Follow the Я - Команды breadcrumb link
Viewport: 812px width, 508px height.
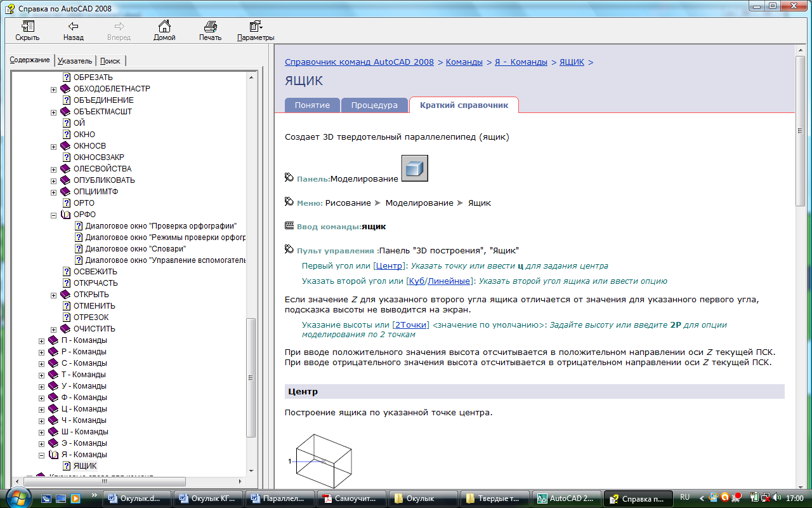[x=521, y=62]
